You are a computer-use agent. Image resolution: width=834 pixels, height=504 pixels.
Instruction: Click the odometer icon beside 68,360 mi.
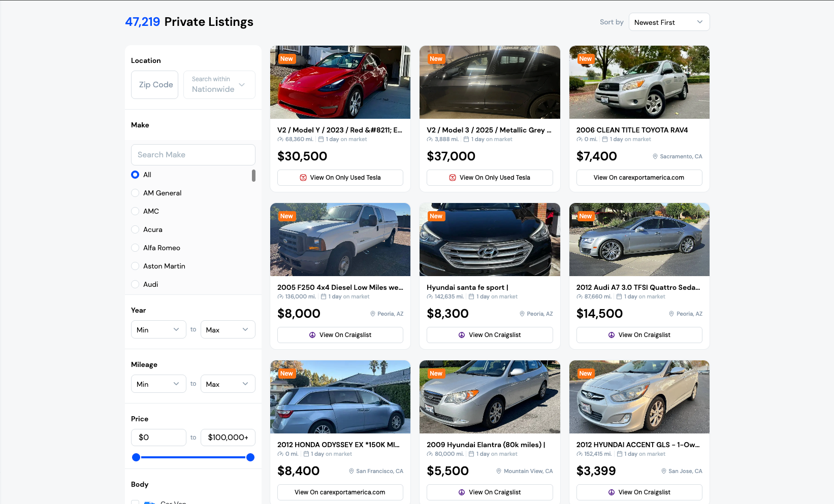(280, 139)
